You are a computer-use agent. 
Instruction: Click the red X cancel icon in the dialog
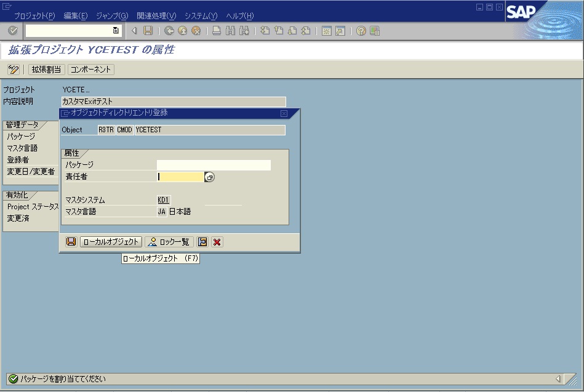pyautogui.click(x=216, y=241)
